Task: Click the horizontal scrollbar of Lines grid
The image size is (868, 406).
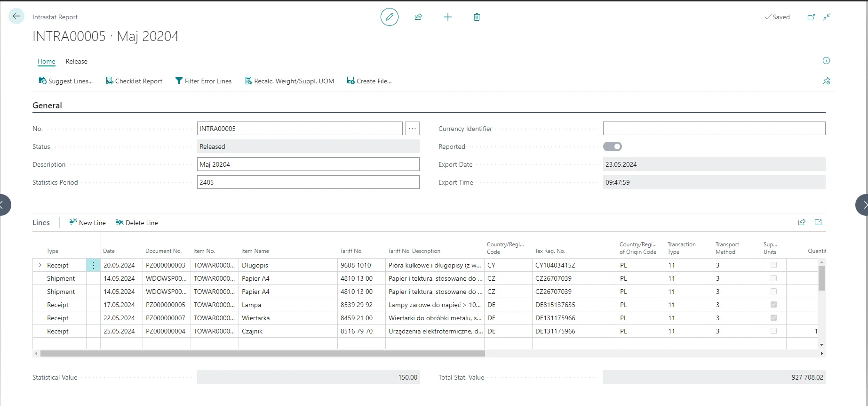Action: click(x=263, y=353)
